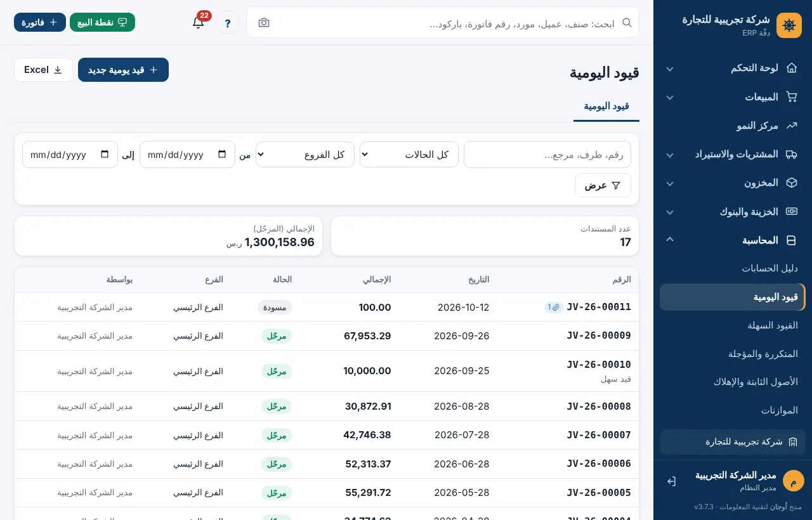812x520 pixels.
Task: Click the company logo icon in sidebar
Action: [x=789, y=25]
